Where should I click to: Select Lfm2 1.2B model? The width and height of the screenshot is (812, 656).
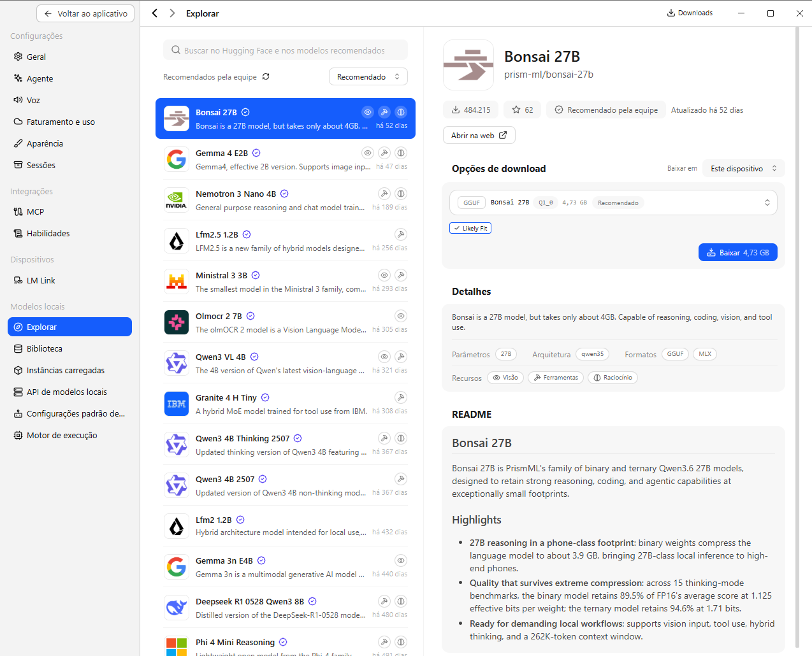[286, 526]
